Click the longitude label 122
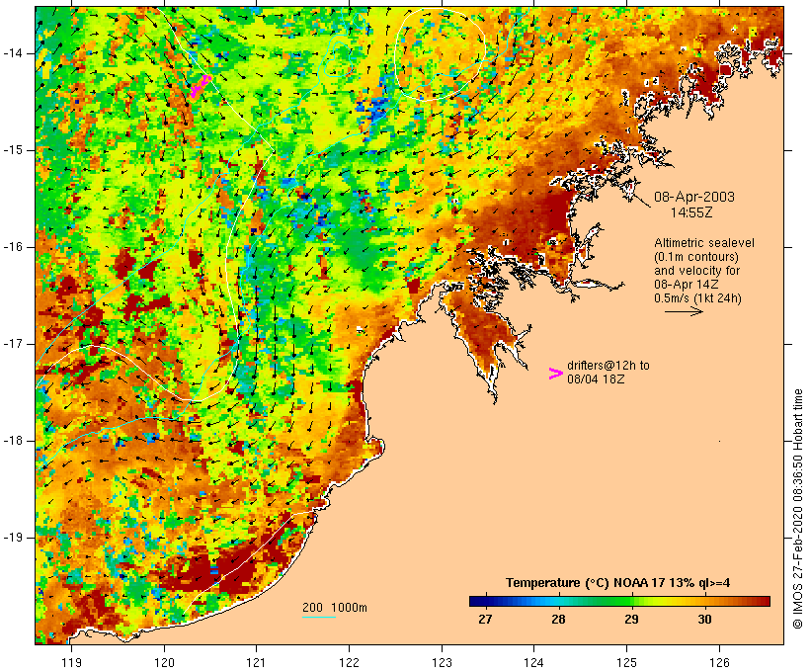This screenshot has width=810, height=672. tap(350, 663)
